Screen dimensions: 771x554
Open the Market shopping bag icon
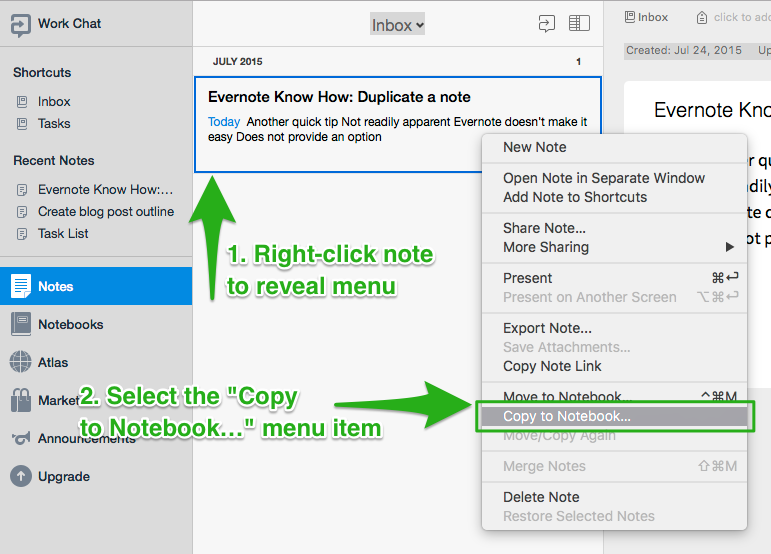[21, 400]
